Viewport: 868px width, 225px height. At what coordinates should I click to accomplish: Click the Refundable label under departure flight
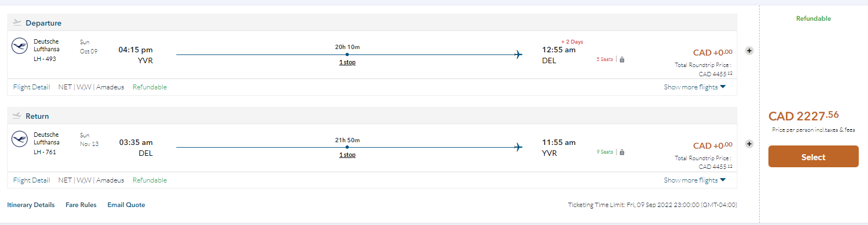(x=150, y=87)
